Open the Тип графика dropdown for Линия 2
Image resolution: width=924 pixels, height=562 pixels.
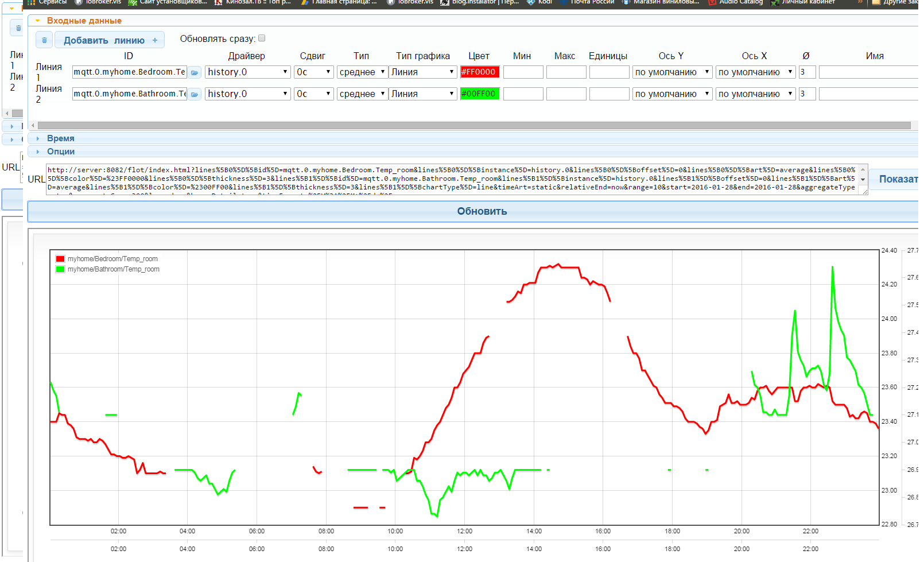pos(423,94)
